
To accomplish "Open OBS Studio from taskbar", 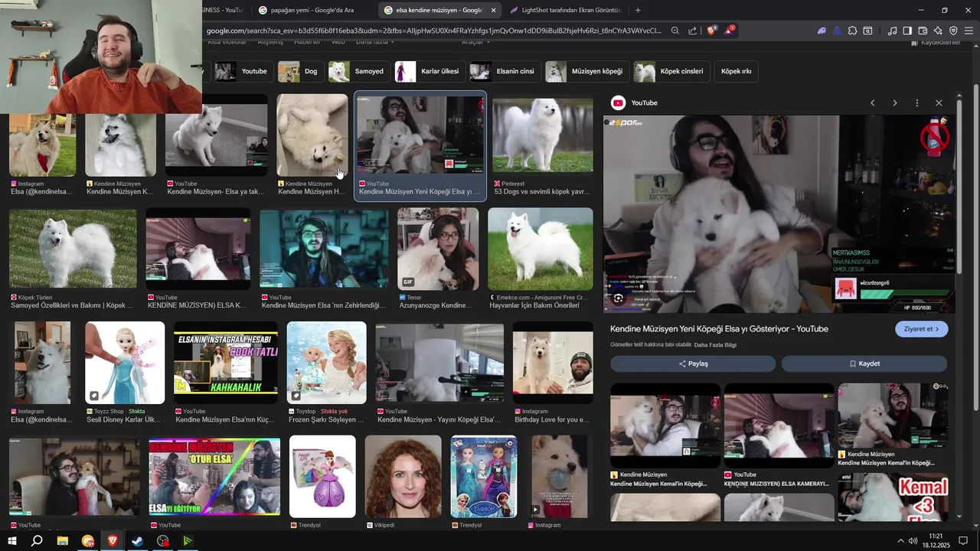I will [162, 541].
